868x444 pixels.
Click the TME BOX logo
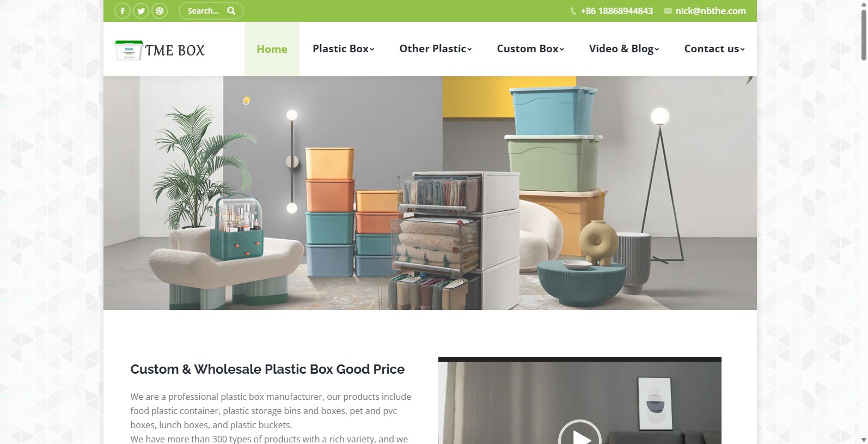(160, 50)
